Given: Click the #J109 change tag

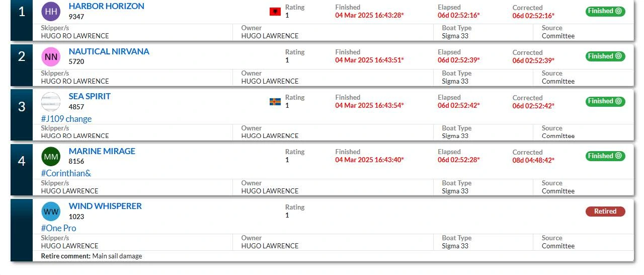Looking at the screenshot, I should point(66,119).
